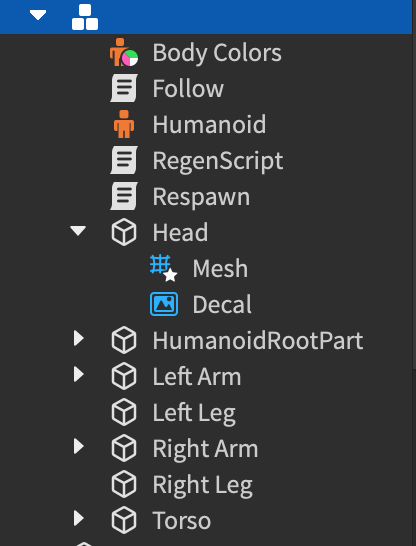Viewport: 416px width, 546px height.
Task: Expand the Right Arm node
Action: [x=79, y=446]
